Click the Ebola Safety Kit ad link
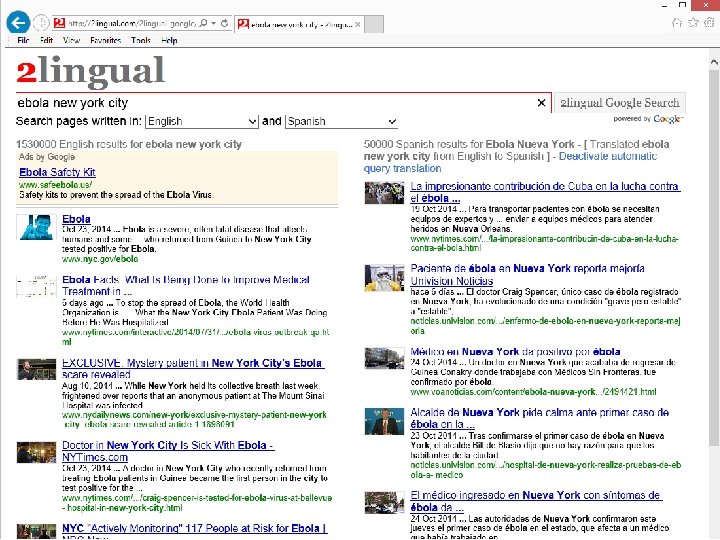Viewport: 720px width, 540px height. pyautogui.click(x=57, y=172)
